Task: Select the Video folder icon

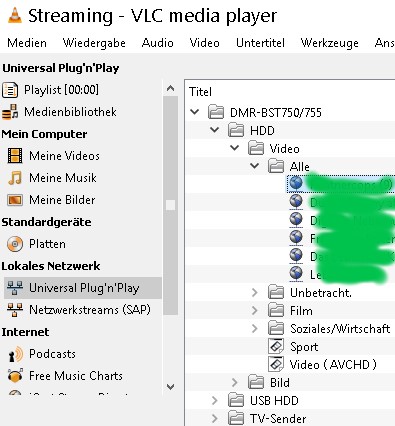Action: (256, 148)
